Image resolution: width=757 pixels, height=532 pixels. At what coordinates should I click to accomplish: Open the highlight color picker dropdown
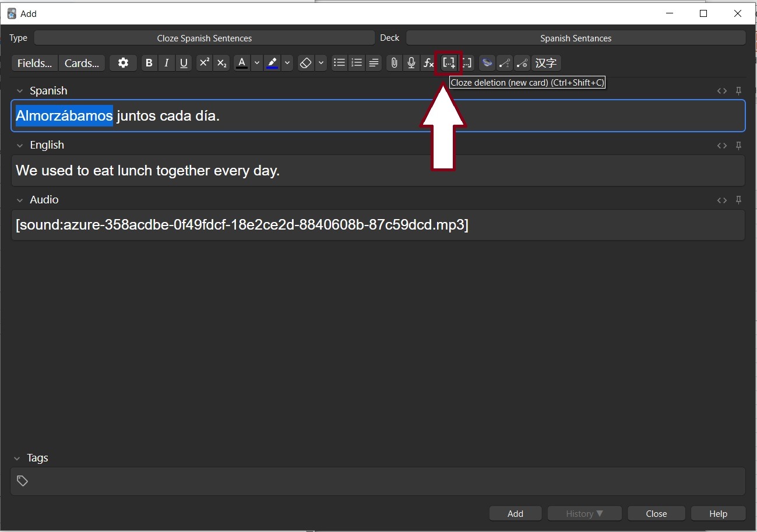pyautogui.click(x=287, y=63)
